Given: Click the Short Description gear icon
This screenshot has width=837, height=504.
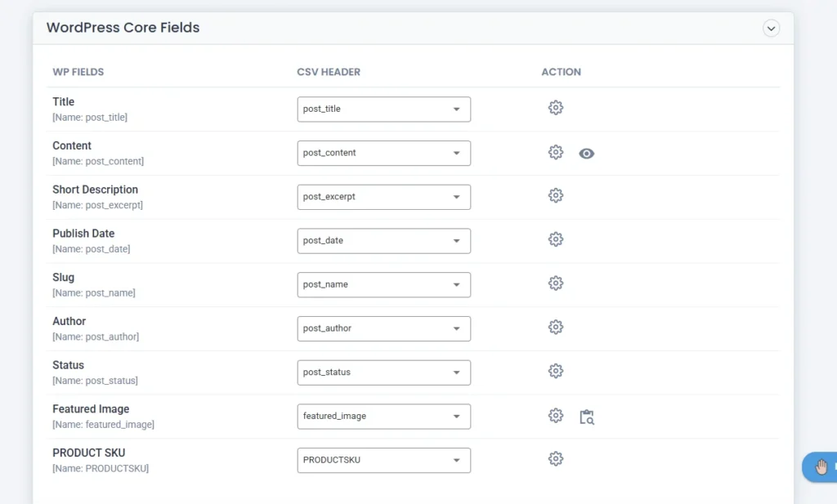Looking at the screenshot, I should (556, 196).
